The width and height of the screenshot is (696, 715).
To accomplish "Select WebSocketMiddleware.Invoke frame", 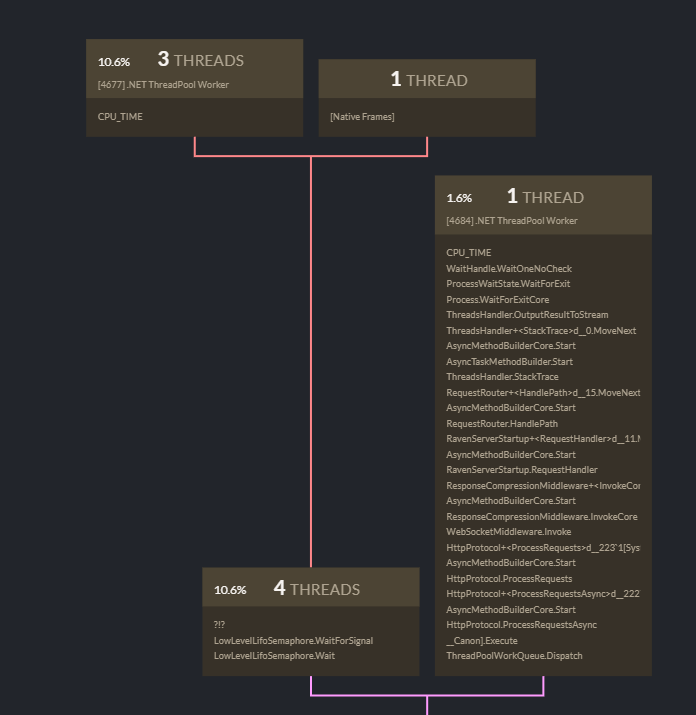I will click(509, 532).
